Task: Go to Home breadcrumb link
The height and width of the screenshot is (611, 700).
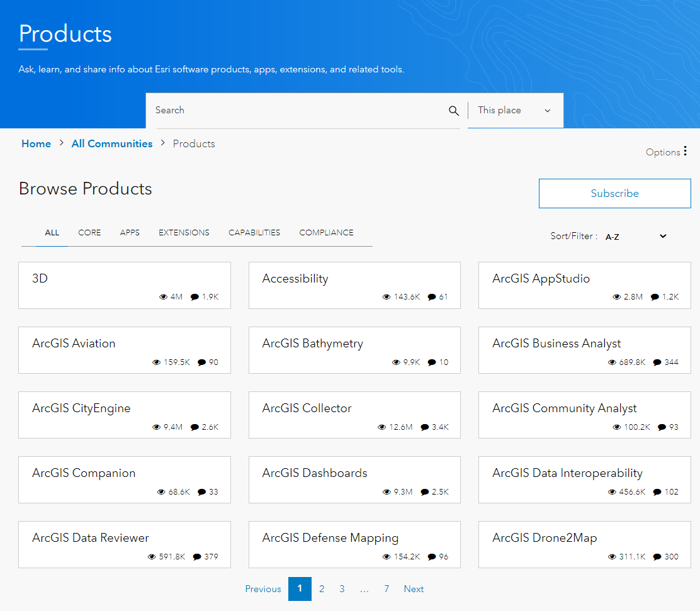Action: 36,143
